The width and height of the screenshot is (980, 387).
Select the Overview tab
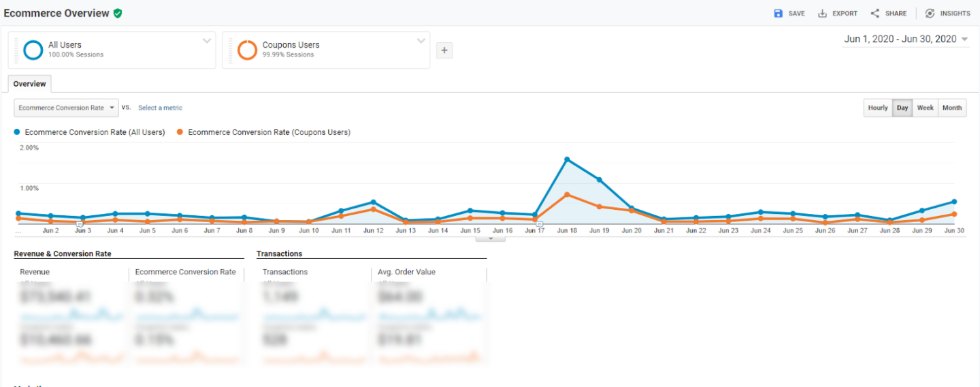click(x=30, y=84)
